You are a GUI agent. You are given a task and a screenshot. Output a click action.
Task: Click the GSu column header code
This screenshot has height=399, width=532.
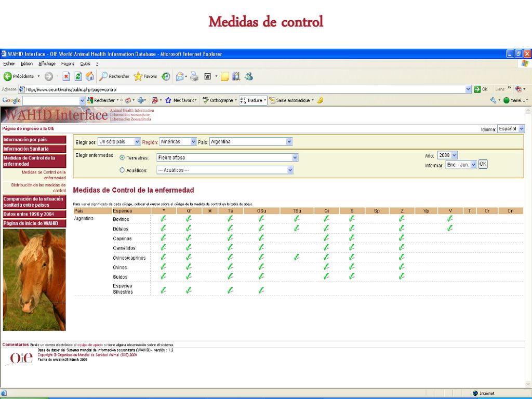tap(261, 211)
